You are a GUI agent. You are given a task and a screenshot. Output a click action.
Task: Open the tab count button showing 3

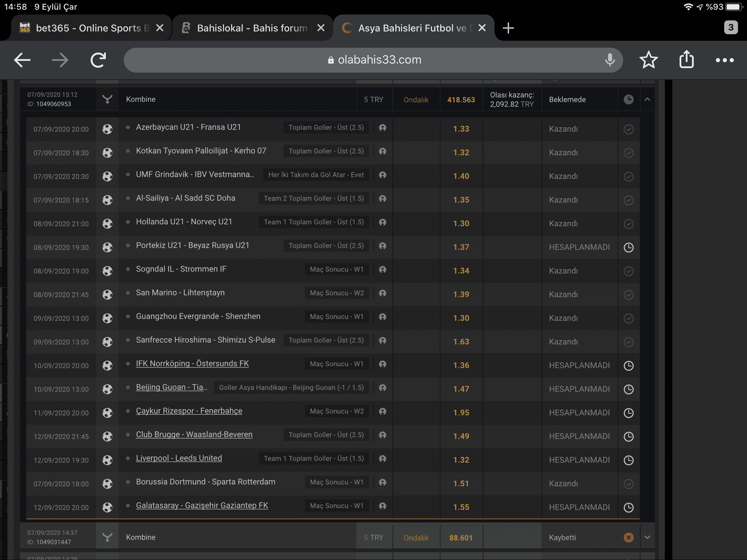pyautogui.click(x=731, y=28)
